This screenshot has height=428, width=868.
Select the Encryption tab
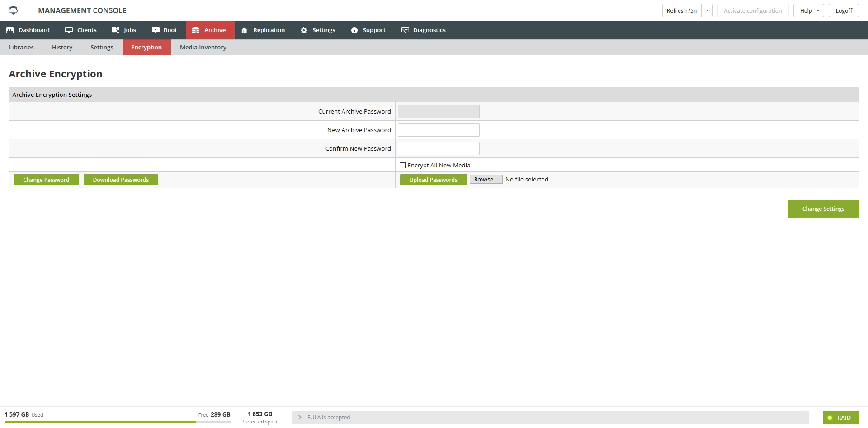coord(146,47)
